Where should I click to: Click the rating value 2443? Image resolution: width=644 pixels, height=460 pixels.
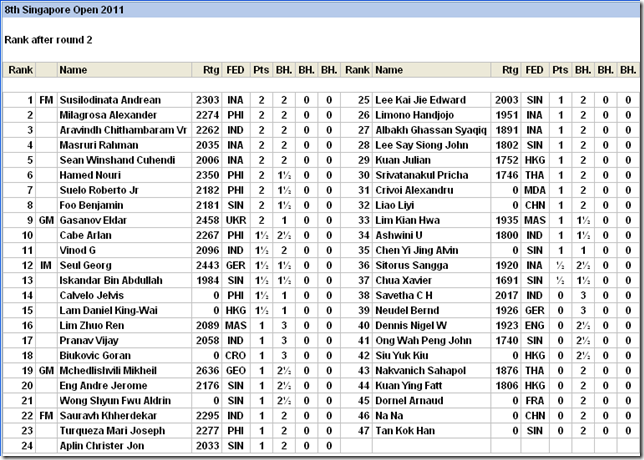click(x=207, y=265)
